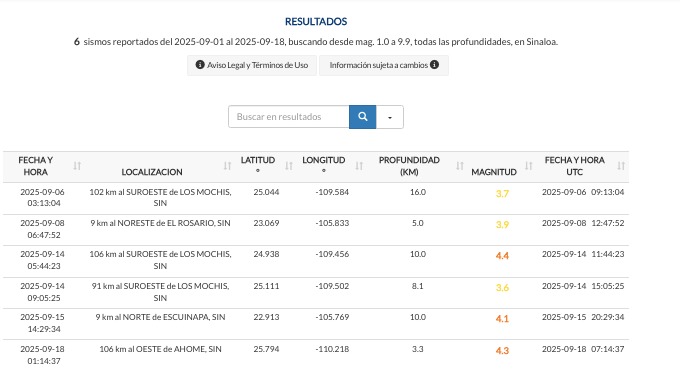This screenshot has width=680, height=384.
Task: Click longitude value -110.218
Action: click(332, 349)
